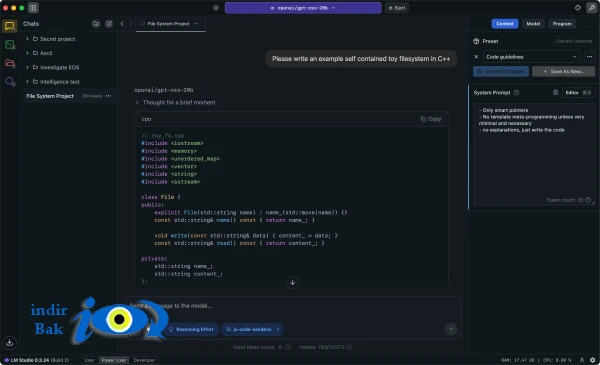The image size is (600, 365).
Task: Click System Prompt info icon
Action: [x=517, y=93]
